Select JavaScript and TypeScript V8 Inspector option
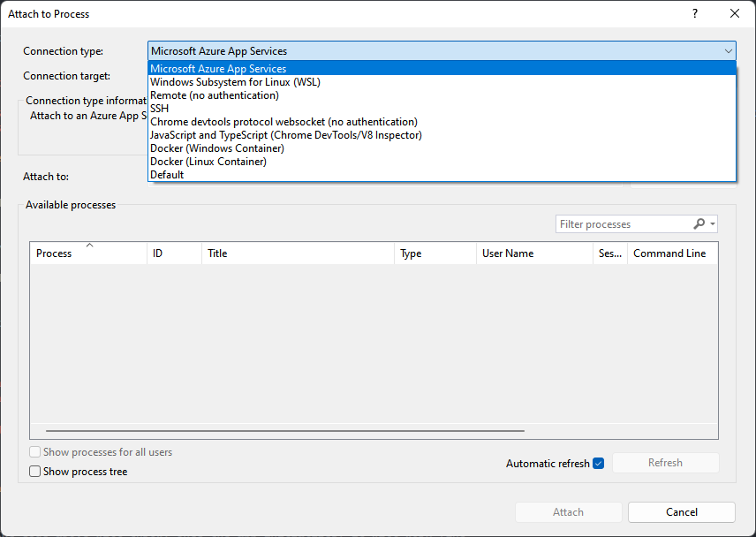Viewport: 756px width, 537px height. click(x=442, y=135)
